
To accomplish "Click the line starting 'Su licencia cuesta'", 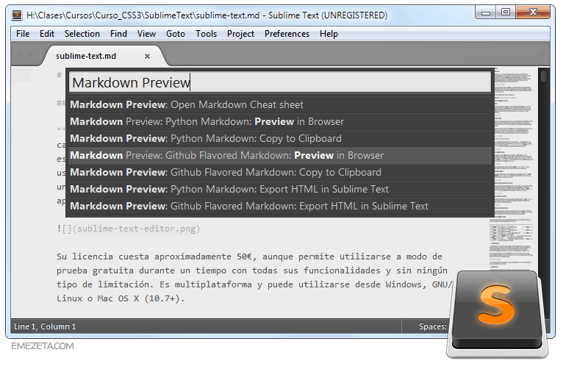I will pyautogui.click(x=249, y=256).
